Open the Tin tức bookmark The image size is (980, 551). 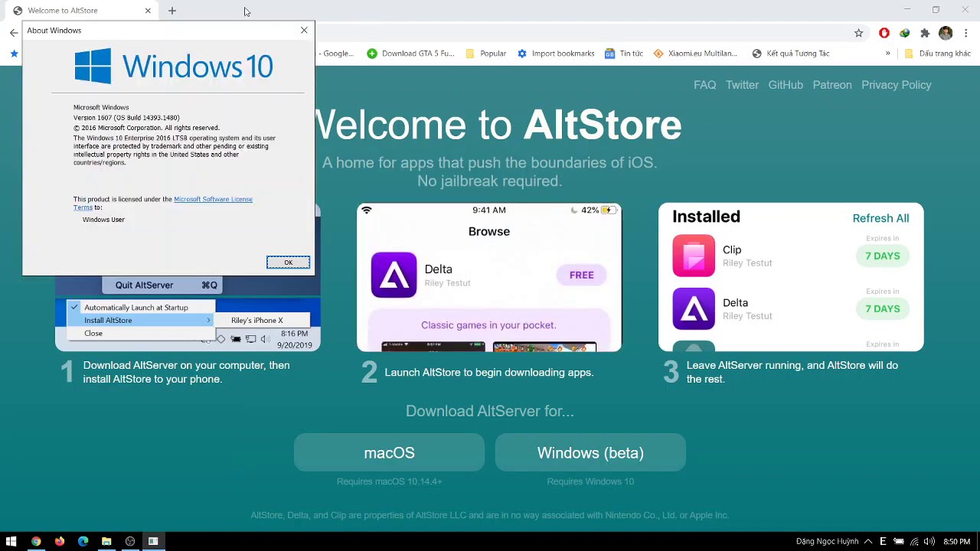(624, 54)
